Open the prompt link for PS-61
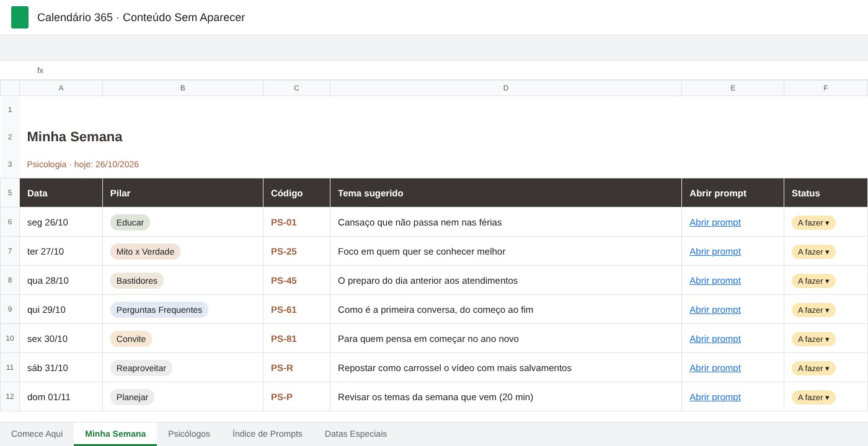Viewport: 868px width, 446px height. point(715,310)
